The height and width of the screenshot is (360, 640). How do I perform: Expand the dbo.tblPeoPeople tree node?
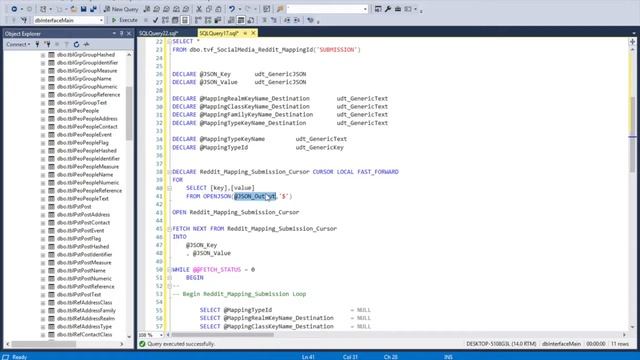[x=43, y=111]
